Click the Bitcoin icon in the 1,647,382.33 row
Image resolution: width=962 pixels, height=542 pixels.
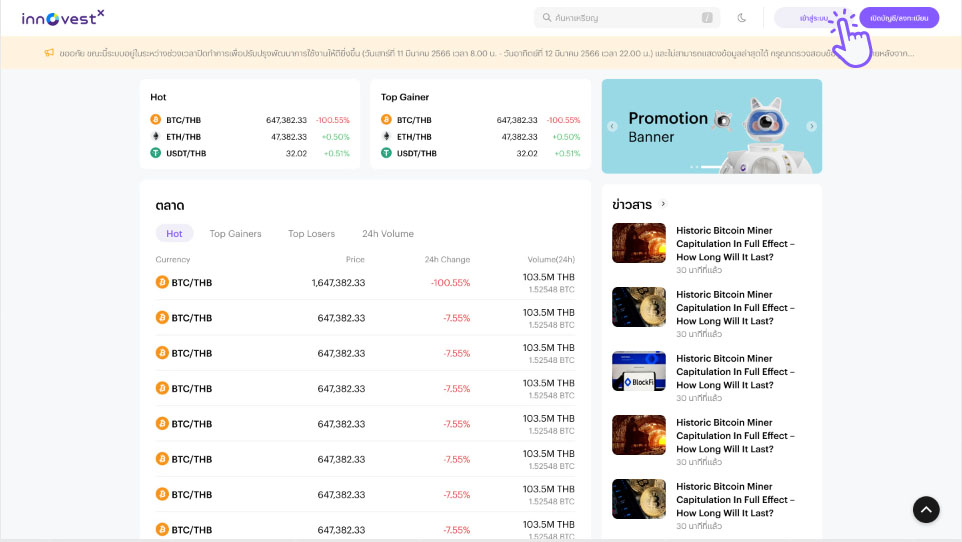[162, 282]
